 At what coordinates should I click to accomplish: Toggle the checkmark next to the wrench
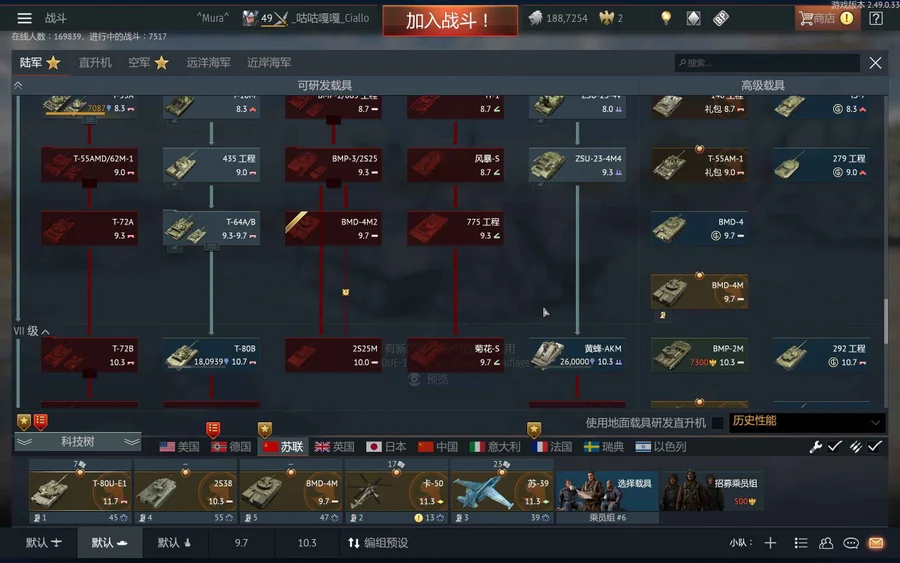835,446
